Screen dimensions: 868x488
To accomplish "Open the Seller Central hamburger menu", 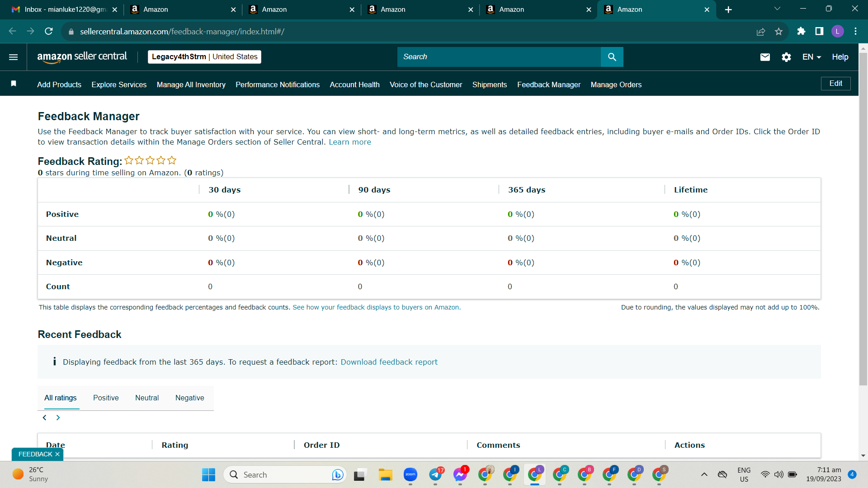I will [x=13, y=57].
